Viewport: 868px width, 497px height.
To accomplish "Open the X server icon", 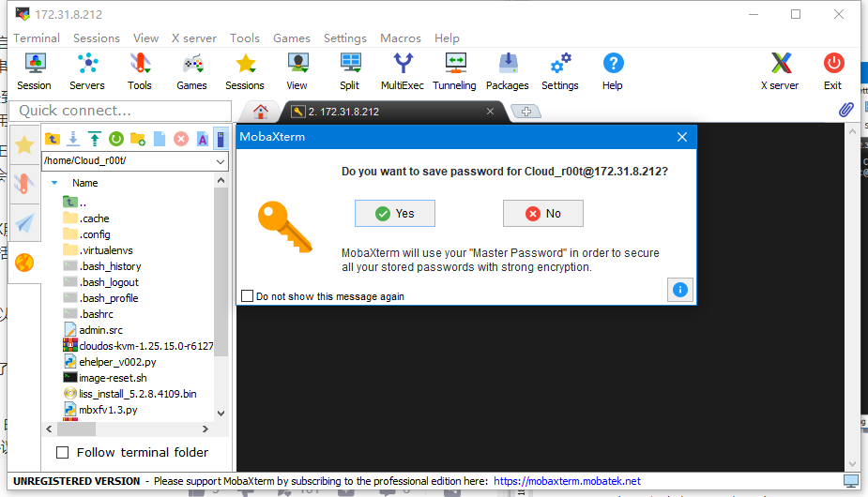I will click(x=779, y=71).
